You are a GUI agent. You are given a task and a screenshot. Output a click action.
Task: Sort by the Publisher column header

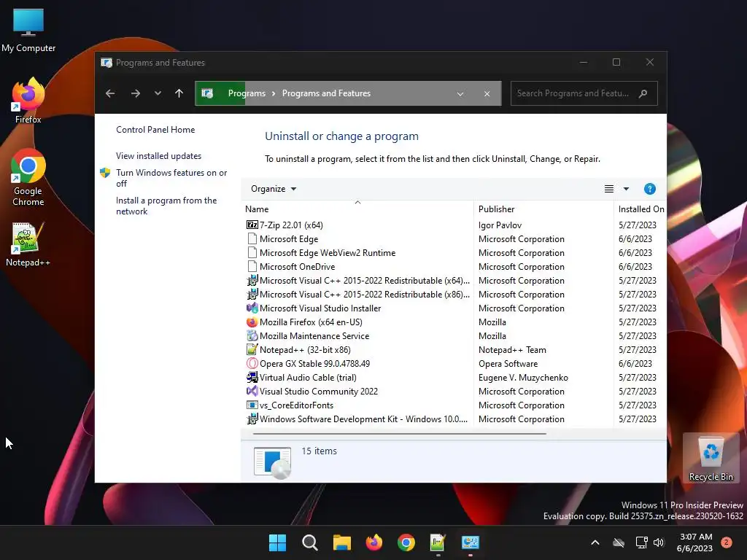[x=543, y=209]
